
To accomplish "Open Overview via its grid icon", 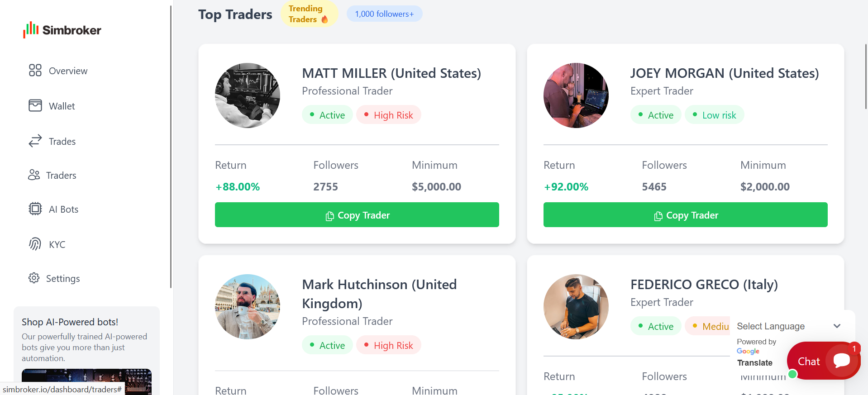I will pos(35,70).
